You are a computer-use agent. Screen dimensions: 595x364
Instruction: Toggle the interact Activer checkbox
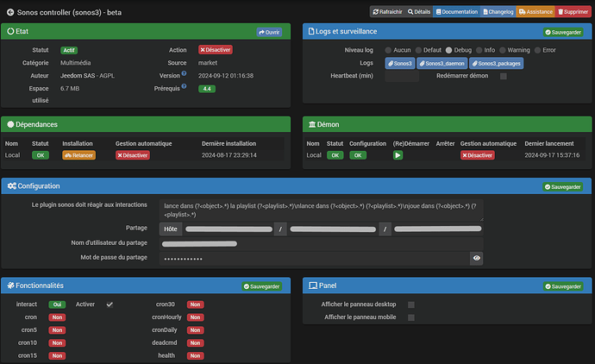[x=110, y=304]
